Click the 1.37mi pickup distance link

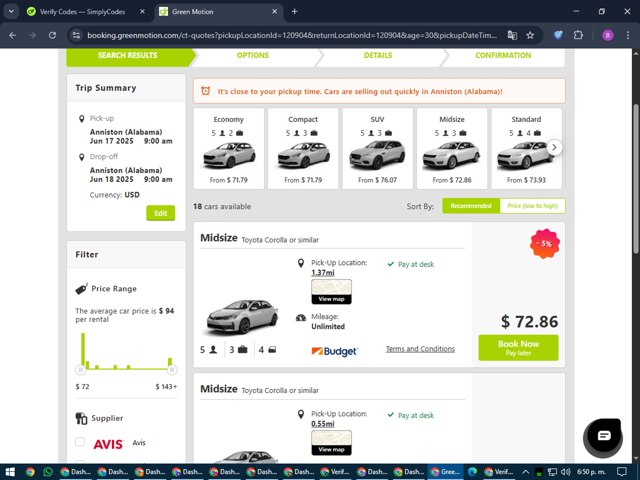coord(322,273)
